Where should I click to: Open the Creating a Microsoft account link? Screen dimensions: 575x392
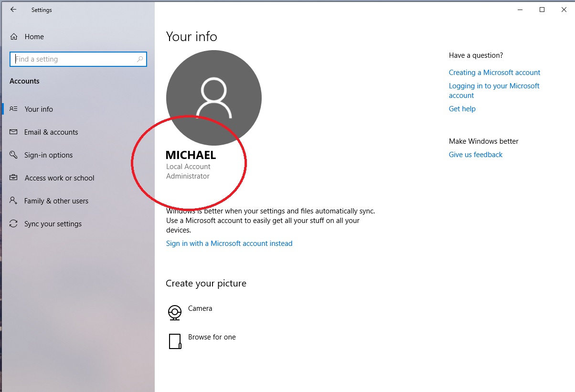(495, 73)
